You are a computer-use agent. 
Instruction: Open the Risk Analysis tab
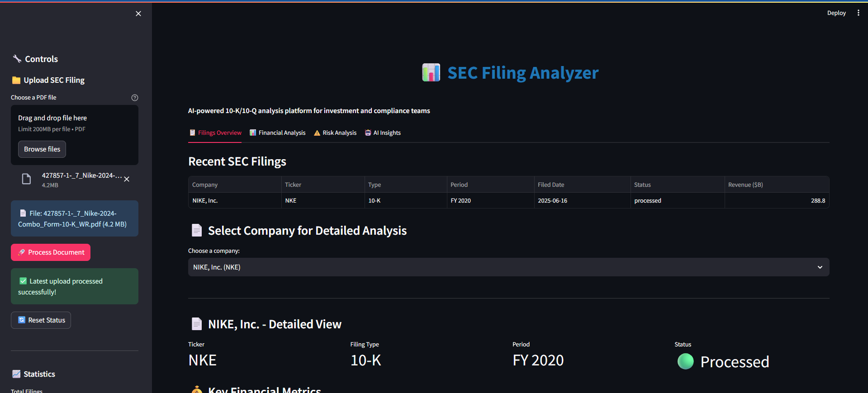(x=335, y=133)
